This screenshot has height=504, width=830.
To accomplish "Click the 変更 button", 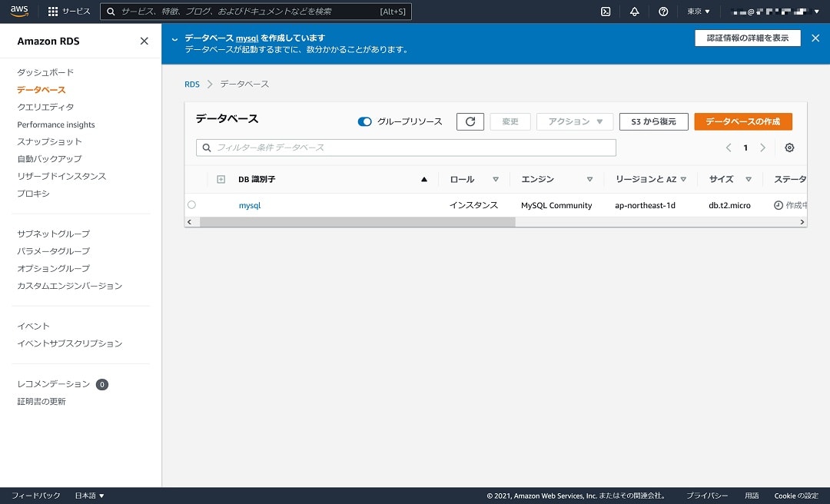I will pos(510,121).
